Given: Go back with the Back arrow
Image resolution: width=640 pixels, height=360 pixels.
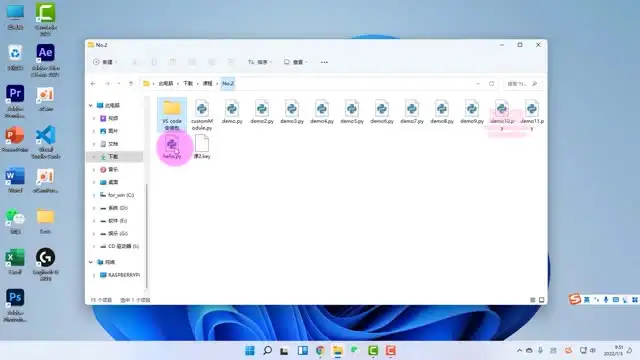Looking at the screenshot, I should (x=93, y=84).
